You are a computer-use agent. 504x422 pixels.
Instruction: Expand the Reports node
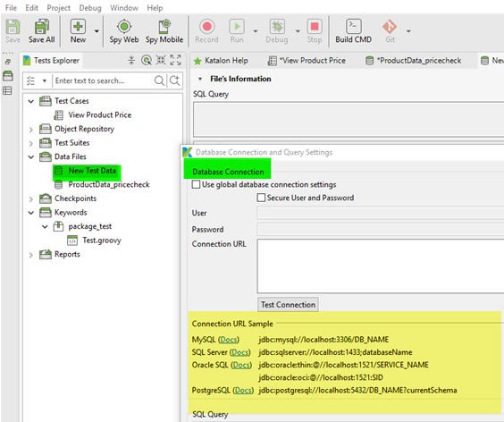(x=31, y=255)
